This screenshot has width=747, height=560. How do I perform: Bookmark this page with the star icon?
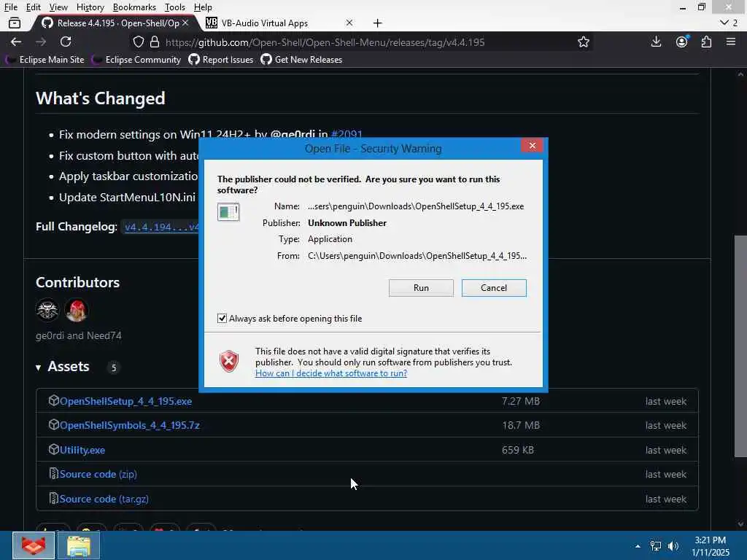(x=583, y=42)
